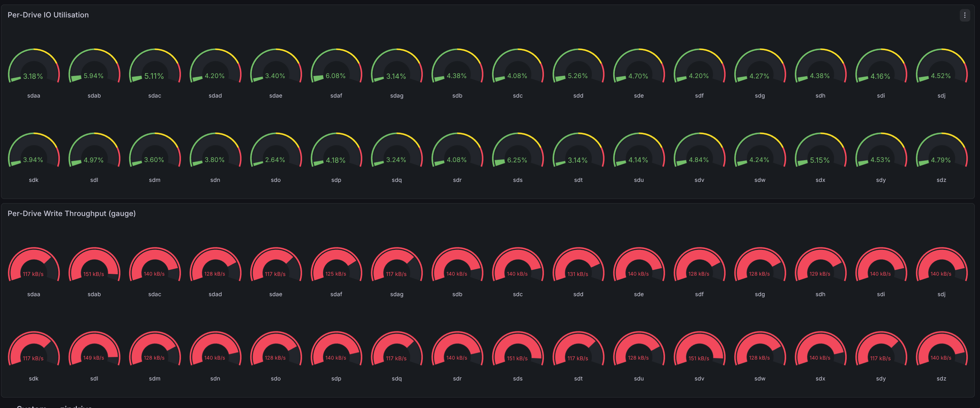Click the sdq label under Write Throughput
This screenshot has width=980, height=408.
pyautogui.click(x=397, y=378)
